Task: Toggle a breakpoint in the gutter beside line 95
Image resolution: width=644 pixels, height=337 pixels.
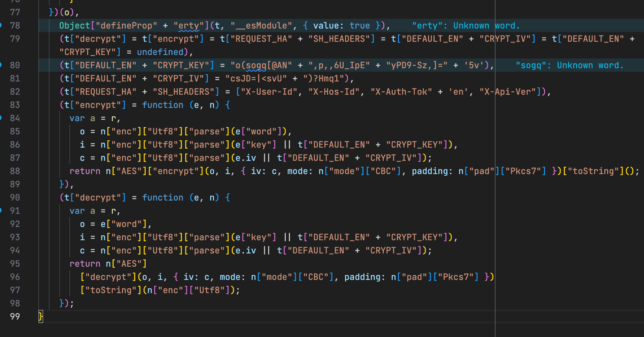Action: [2, 264]
